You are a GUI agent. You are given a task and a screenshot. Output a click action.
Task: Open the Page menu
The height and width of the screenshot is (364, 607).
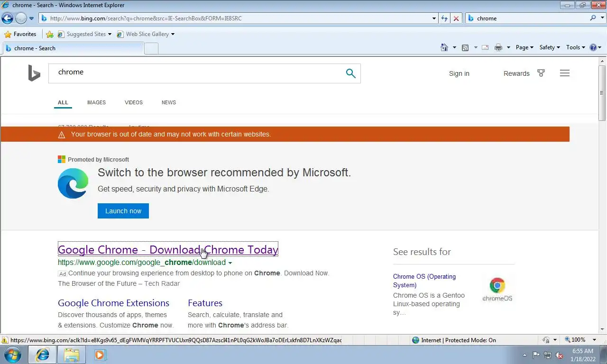pos(524,47)
